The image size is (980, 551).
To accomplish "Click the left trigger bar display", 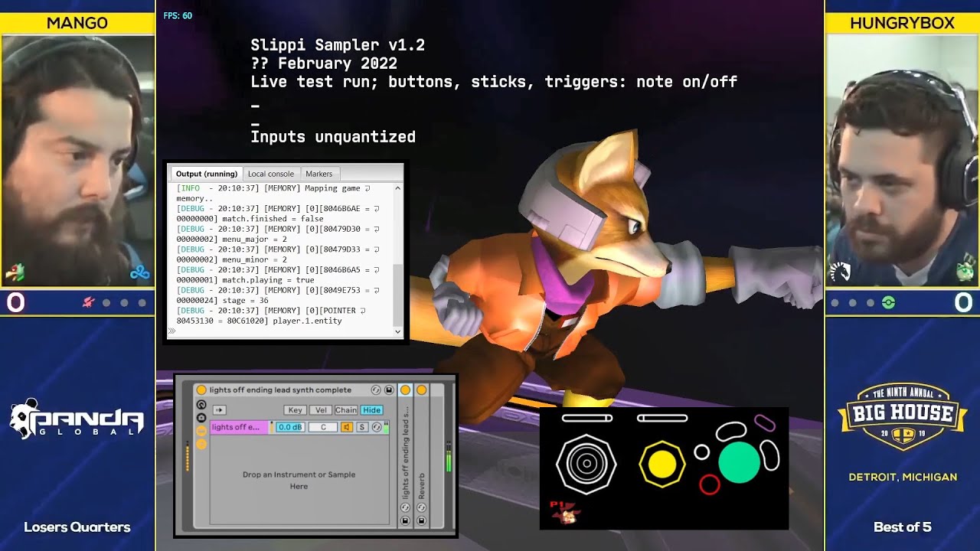I will click(587, 419).
